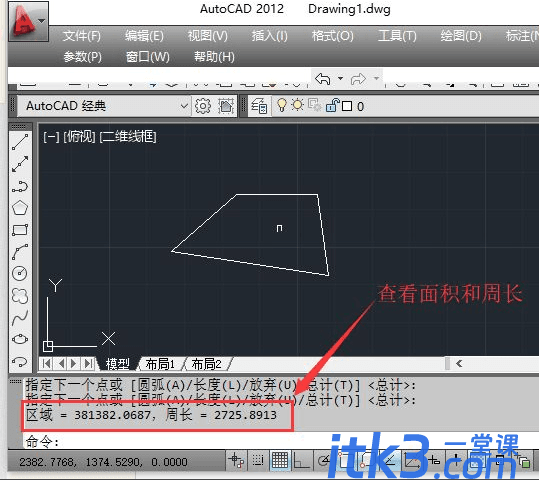This screenshot has height=480, width=539.
Task: Jump to first layout tab arrow
Action: point(47,363)
